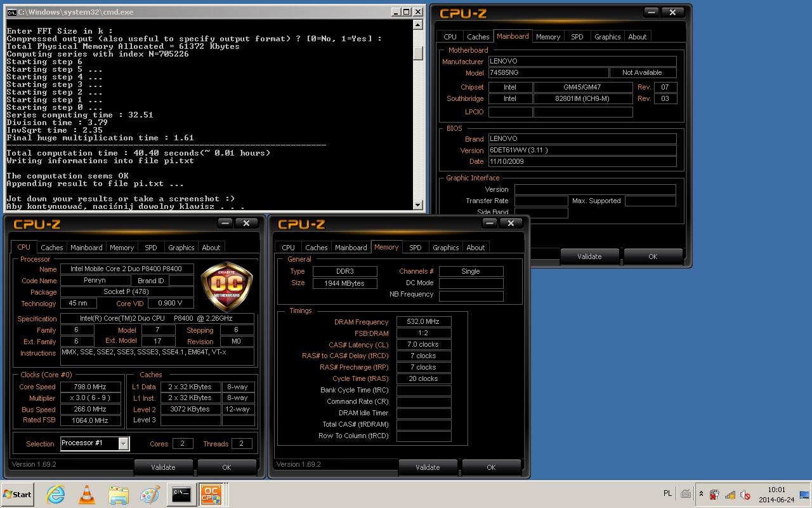Screen dimensions: 812x508
Task: Open the cmd.exe title bar system icon
Action: click(x=11, y=11)
